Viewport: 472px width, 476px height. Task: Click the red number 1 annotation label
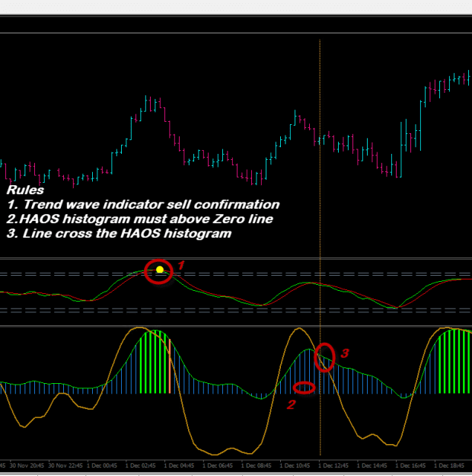tap(181, 265)
